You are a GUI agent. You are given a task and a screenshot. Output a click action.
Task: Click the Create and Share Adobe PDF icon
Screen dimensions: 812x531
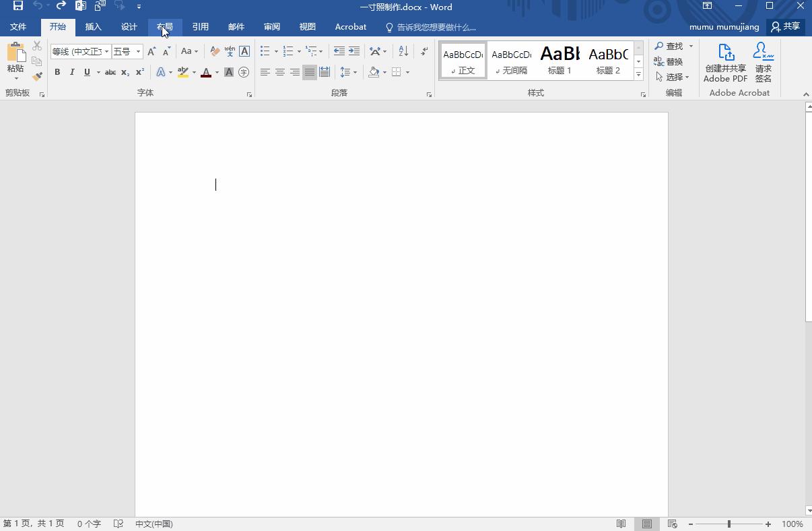pos(725,63)
